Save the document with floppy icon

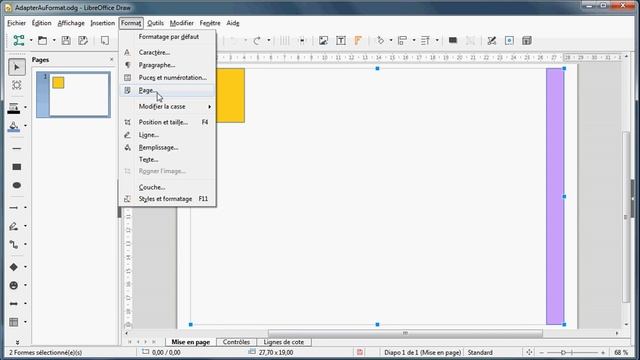(66, 40)
